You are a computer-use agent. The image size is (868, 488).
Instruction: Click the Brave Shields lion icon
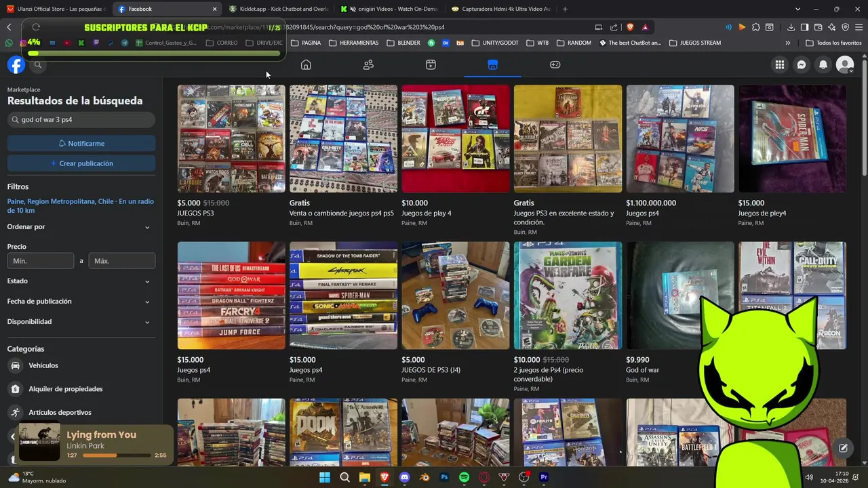pos(630,27)
